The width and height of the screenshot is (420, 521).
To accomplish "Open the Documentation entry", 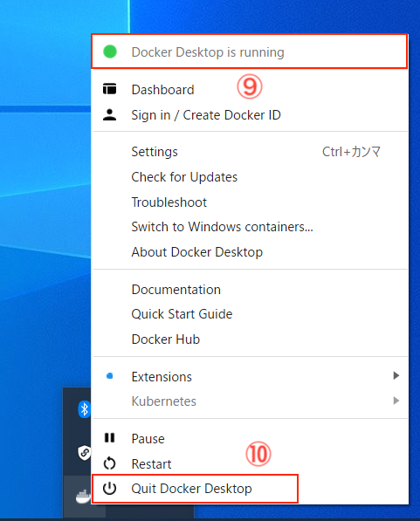I will (x=250, y=290).
